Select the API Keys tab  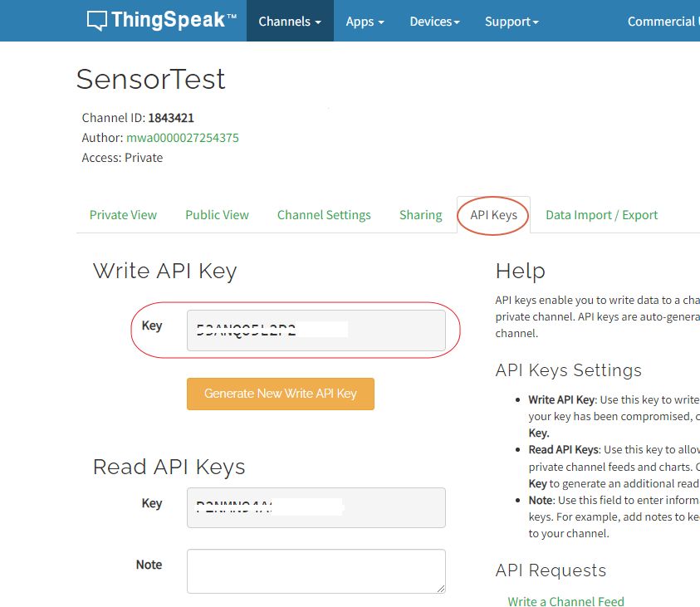(x=493, y=215)
